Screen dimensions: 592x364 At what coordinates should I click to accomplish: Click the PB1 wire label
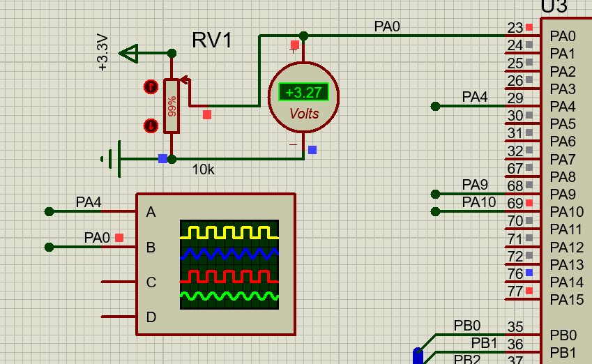(x=485, y=343)
